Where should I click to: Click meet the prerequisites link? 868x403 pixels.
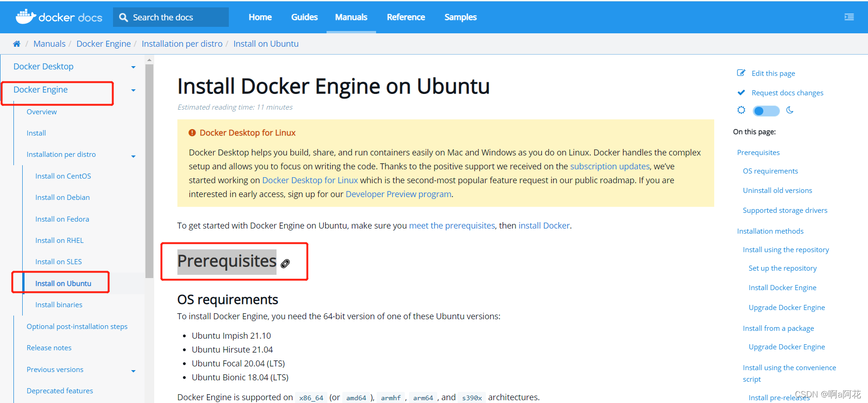pyautogui.click(x=452, y=226)
